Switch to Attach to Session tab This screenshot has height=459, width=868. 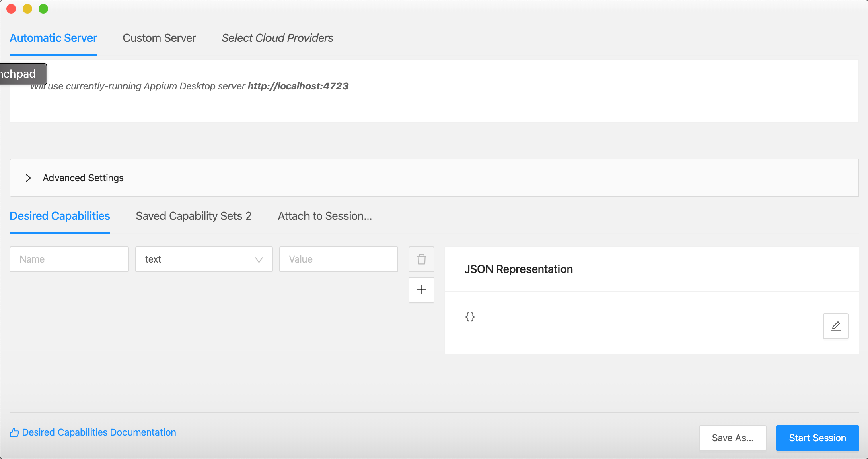[x=325, y=216]
